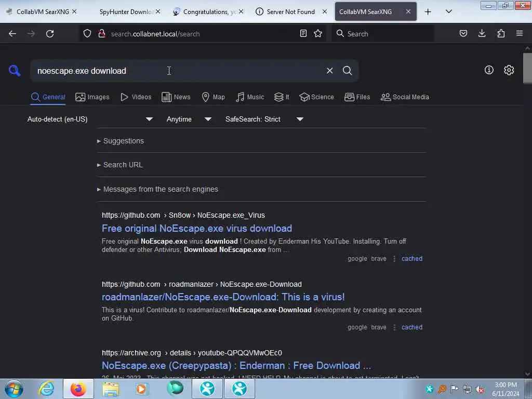Screen dimensions: 532x399
Task: Open the SearXNG preferences gear
Action: click(x=509, y=70)
